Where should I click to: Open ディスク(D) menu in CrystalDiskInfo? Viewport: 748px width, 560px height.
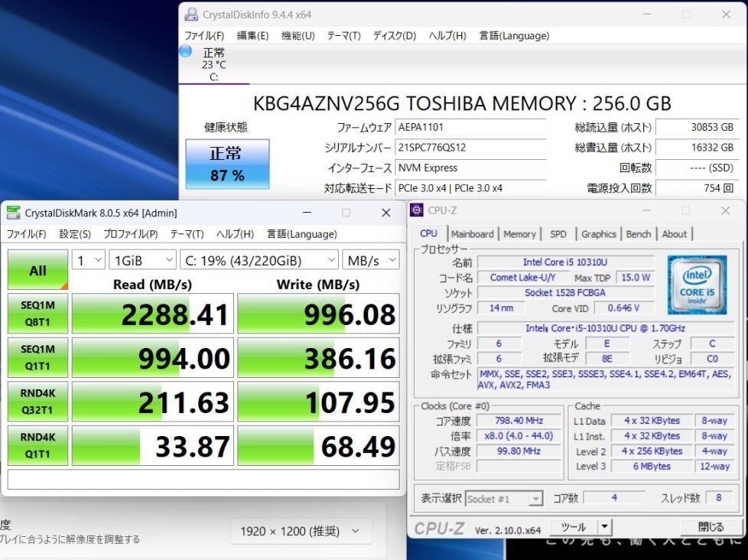click(395, 36)
